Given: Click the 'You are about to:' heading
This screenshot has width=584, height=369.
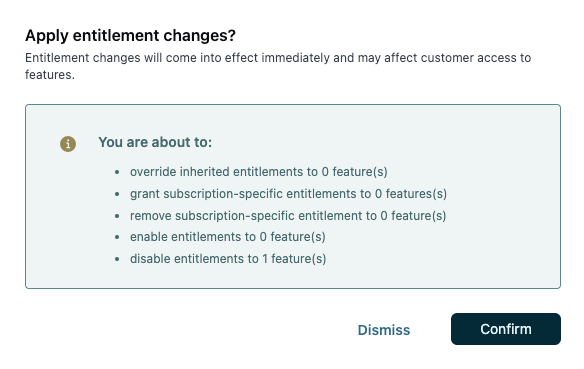Looking at the screenshot, I should point(155,142).
